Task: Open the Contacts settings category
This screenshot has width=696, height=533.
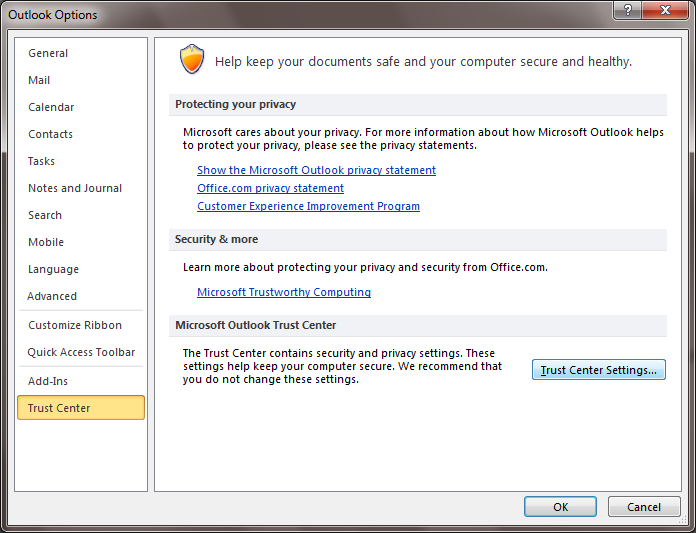Action: coord(50,134)
